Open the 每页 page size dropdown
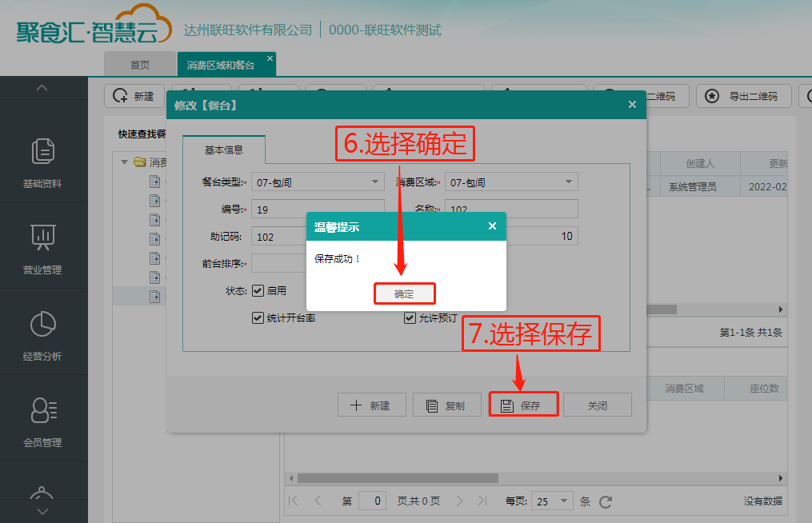Viewport: 812px width, 523px height. click(x=552, y=501)
